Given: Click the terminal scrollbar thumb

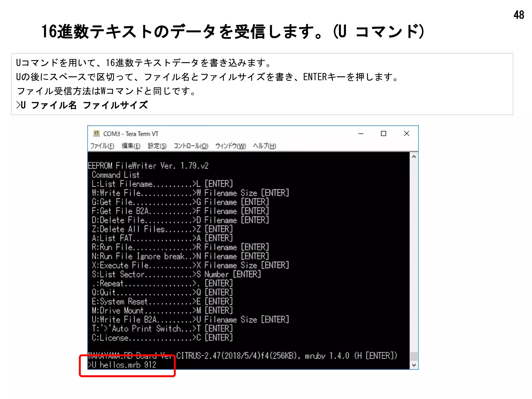Looking at the screenshot, I should click(x=414, y=356).
